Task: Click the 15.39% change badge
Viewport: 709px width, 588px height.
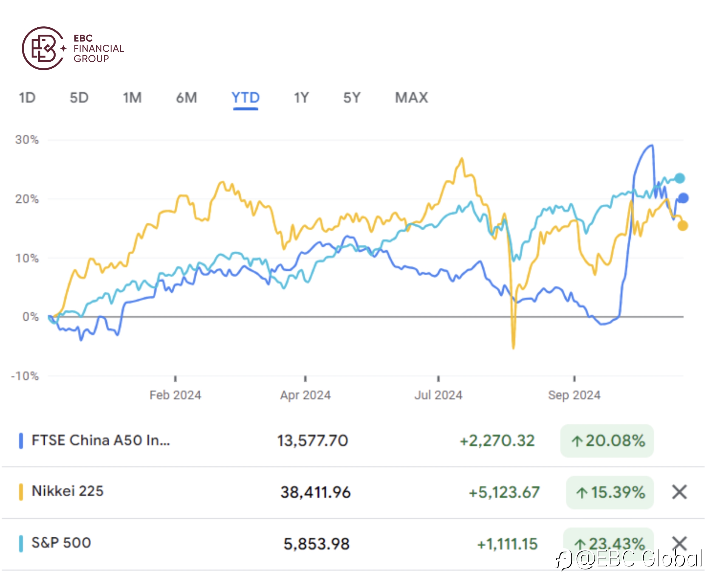Action: 610,492
